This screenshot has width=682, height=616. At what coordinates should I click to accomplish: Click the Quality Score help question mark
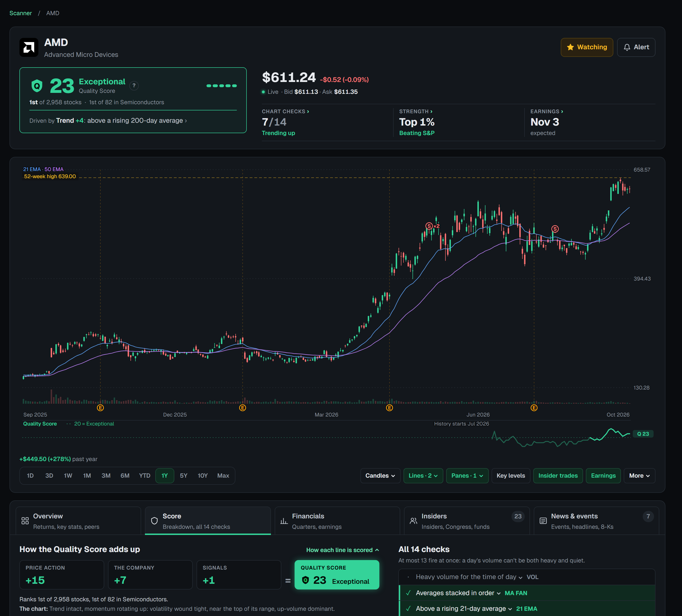(134, 86)
